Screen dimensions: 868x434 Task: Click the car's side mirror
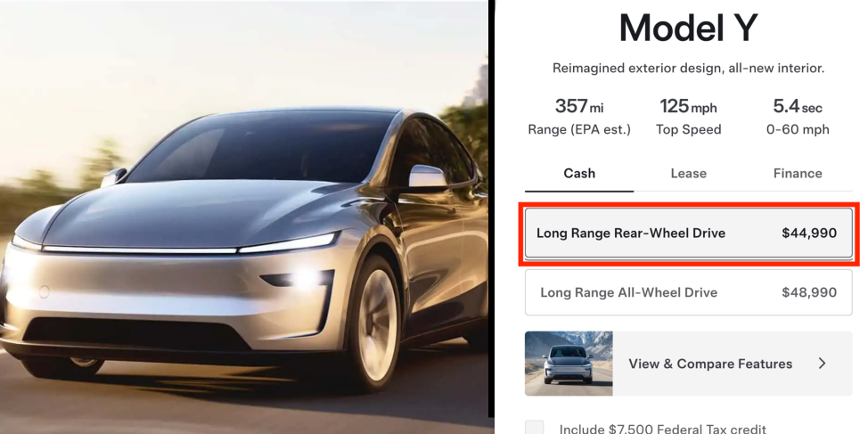(x=428, y=176)
